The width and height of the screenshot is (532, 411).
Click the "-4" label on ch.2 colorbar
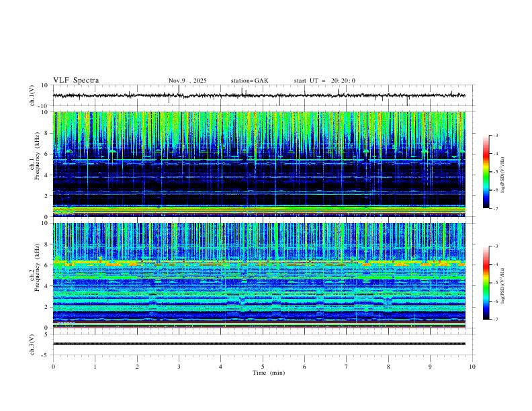click(x=495, y=265)
